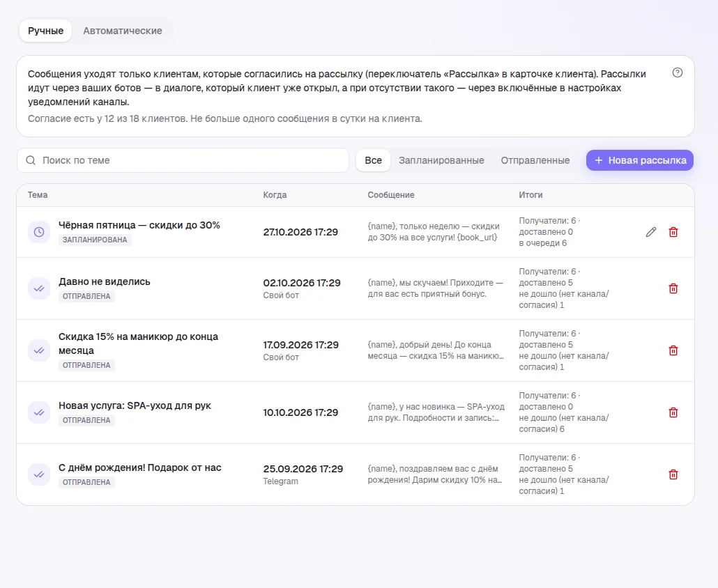The height and width of the screenshot is (588, 718).
Task: Delete the Чёрная пятница mailing
Action: [673, 232]
